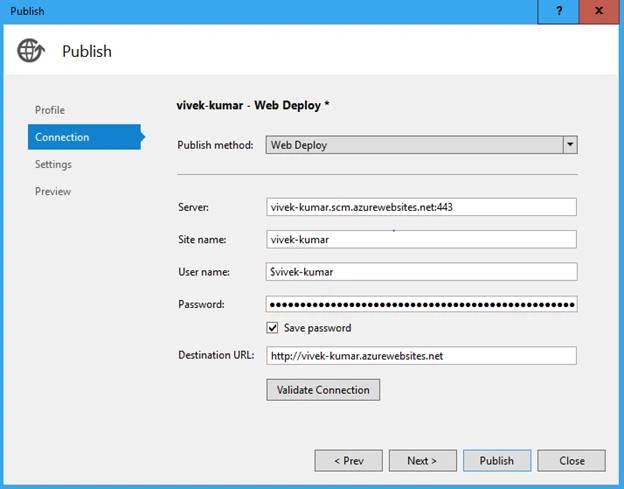Image resolution: width=624 pixels, height=489 pixels.
Task: Open help with the question mark button
Action: coord(558,12)
